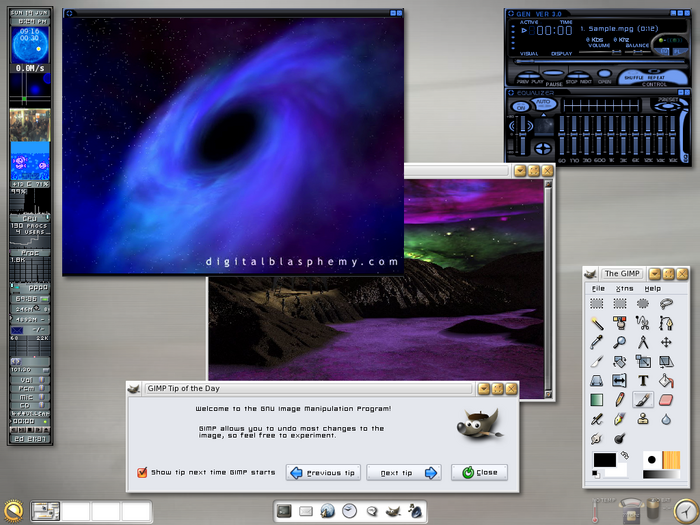The height and width of the screenshot is (525, 700).
Task: Uncheck 'Show tip next time GIMP starts'
Action: [x=142, y=473]
